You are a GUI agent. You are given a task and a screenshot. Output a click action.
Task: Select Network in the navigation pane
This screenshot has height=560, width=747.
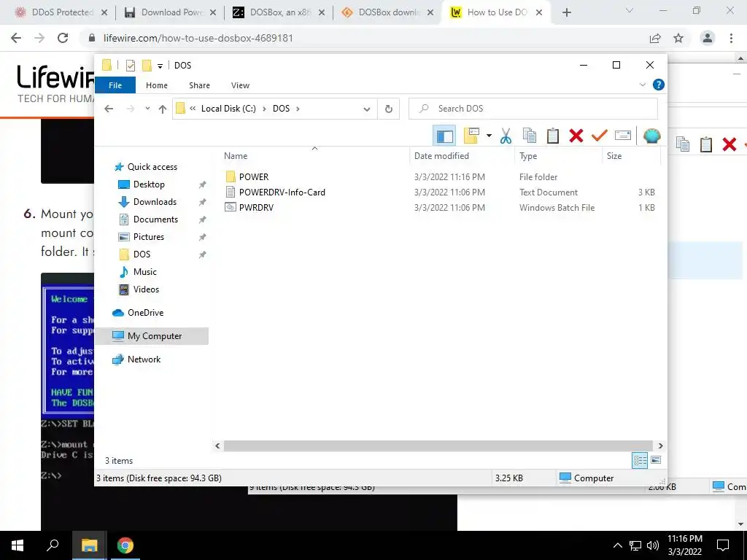pyautogui.click(x=144, y=359)
